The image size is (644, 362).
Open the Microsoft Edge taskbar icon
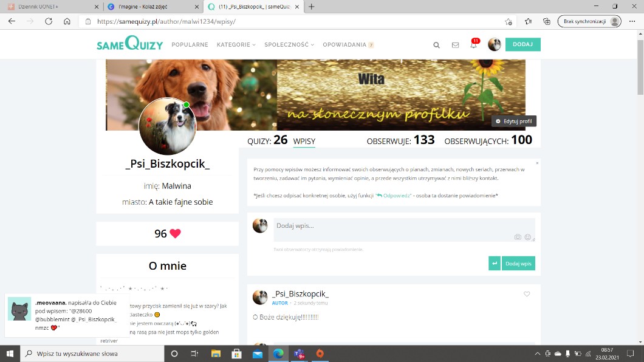pos(278,353)
